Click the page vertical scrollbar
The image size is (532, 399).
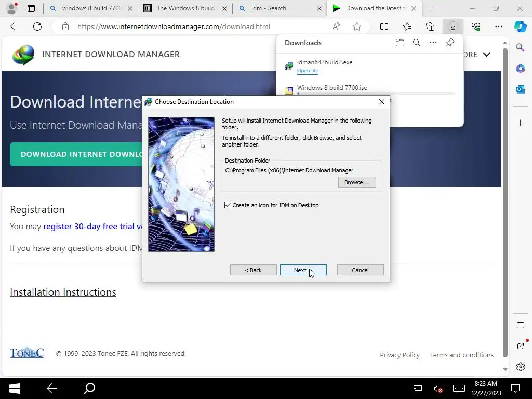click(505, 203)
